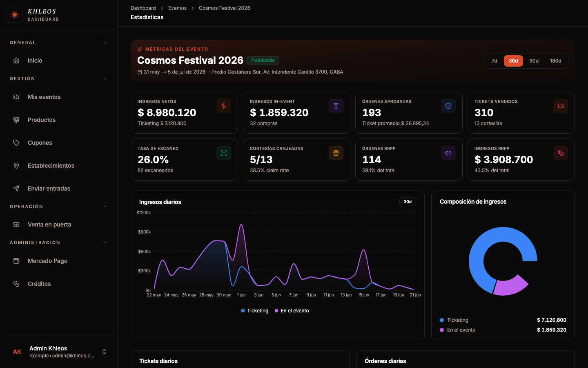Screen dimensions: 588x368
Task: Open the Cupones page
Action: click(x=58, y=143)
